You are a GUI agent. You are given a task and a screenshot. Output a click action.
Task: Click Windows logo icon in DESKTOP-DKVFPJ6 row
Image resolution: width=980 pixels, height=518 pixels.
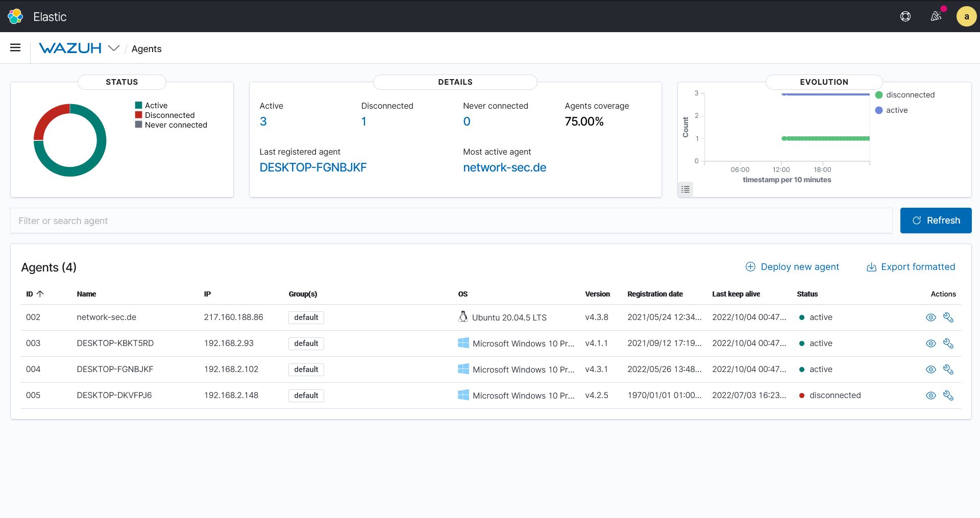(x=463, y=395)
